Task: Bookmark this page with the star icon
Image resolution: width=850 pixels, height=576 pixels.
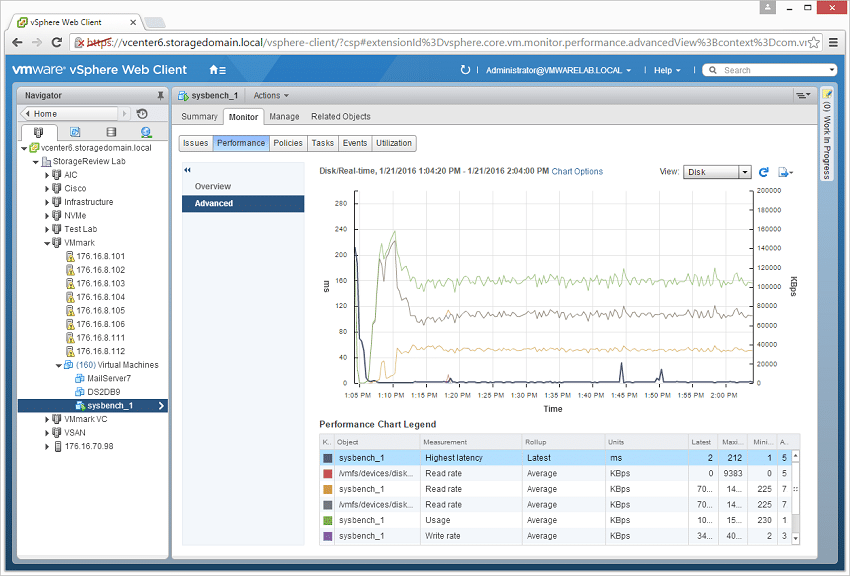Action: (814, 42)
